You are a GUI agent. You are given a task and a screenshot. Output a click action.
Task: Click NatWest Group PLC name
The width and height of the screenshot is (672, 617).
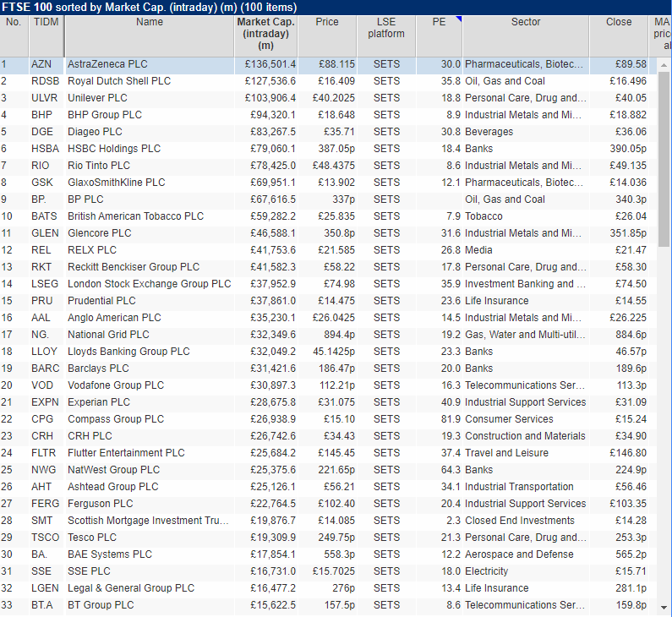click(113, 470)
